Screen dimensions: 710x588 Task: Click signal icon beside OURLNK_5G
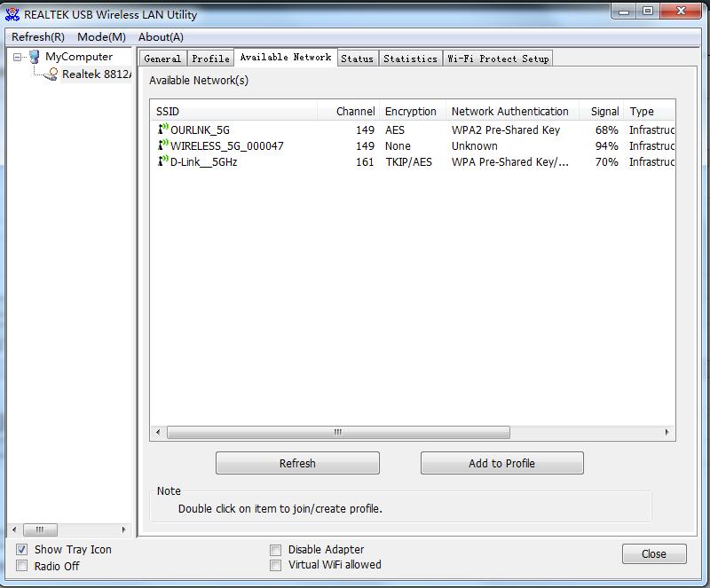[163, 129]
